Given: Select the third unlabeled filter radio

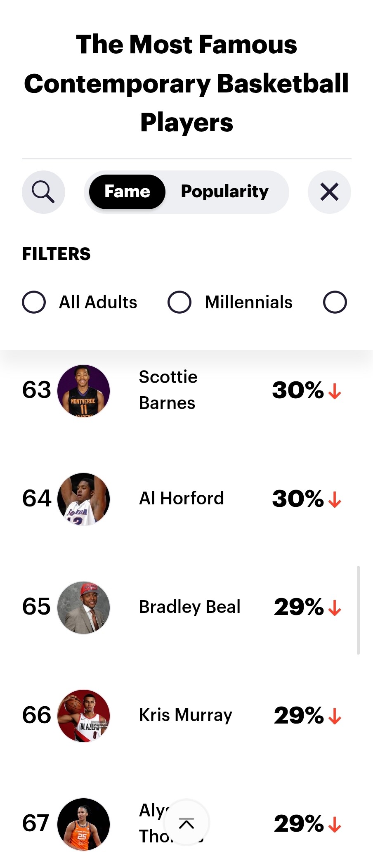Looking at the screenshot, I should point(335,302).
